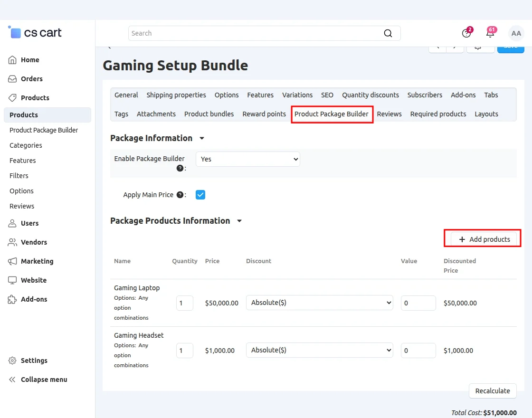Open the Variations tab

point(297,95)
